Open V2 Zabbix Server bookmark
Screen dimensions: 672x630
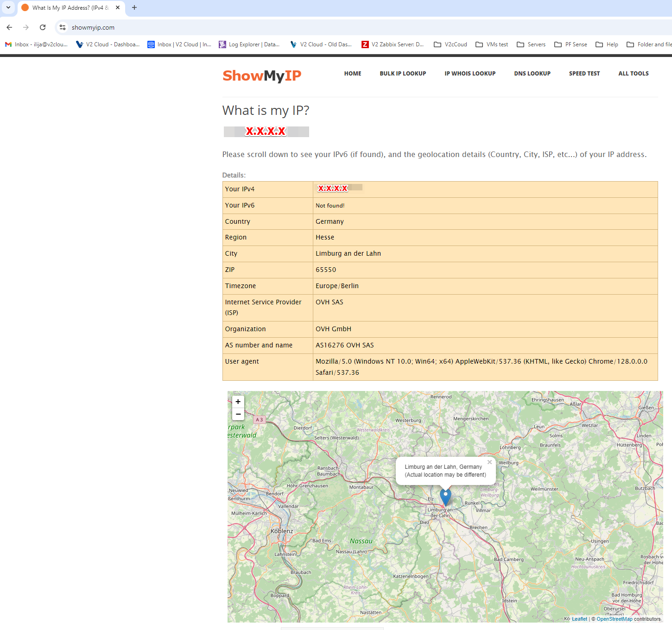point(393,44)
